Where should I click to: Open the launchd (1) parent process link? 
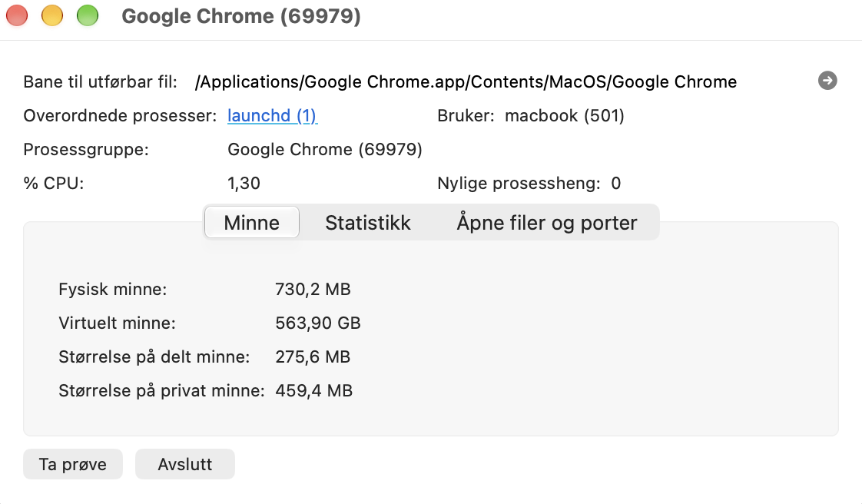pos(272,115)
